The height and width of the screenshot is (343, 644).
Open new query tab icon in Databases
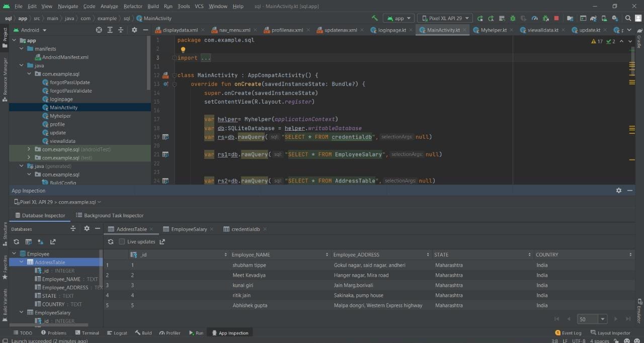[28, 242]
